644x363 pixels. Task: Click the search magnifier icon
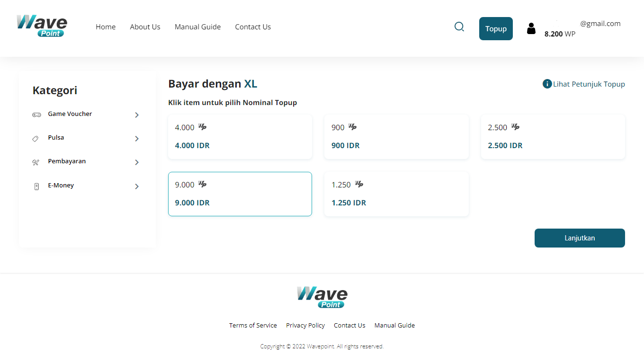click(x=459, y=27)
